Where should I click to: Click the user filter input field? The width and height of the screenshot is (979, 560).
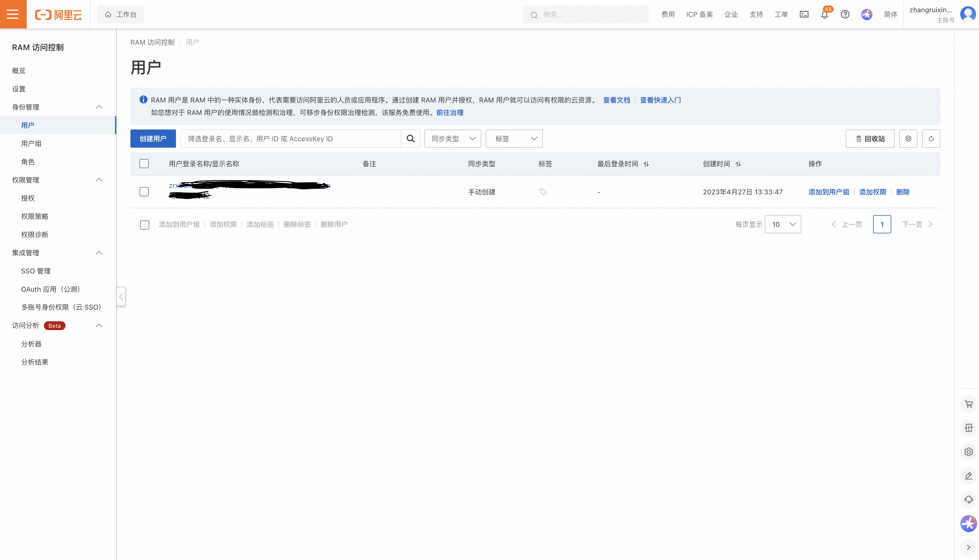pos(290,139)
